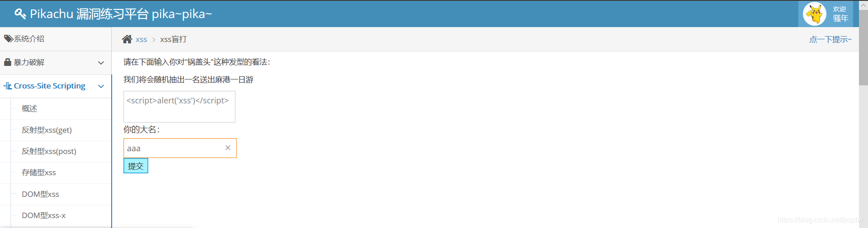Image resolution: width=868 pixels, height=228 pixels.
Task: Click the breadcrumb arrow separator after xss
Action: (154, 40)
